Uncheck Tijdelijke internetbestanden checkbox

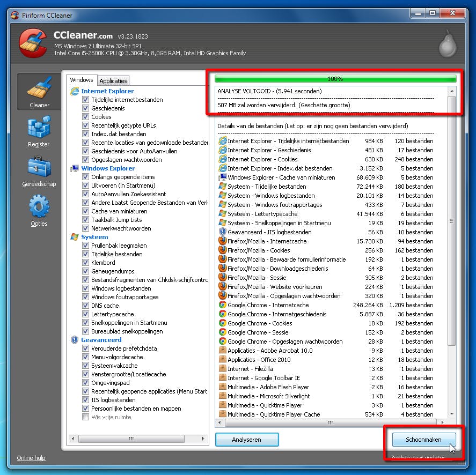pyautogui.click(x=86, y=100)
